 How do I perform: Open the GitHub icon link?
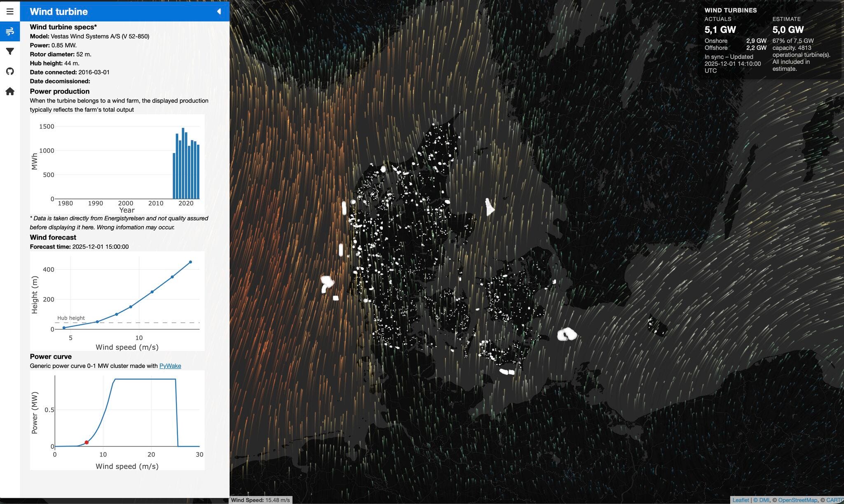10,71
